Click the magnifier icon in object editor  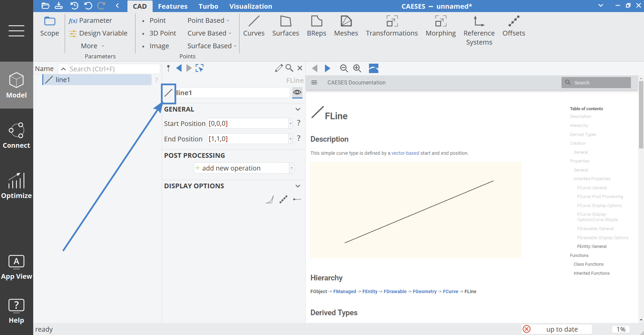(x=289, y=68)
